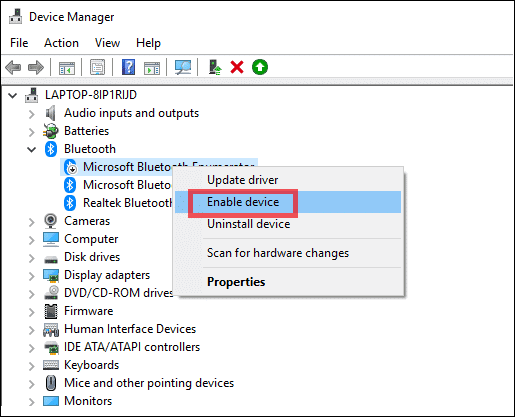Show/hide action pane toolbar icon
Viewport: 515px width, 417px height.
coord(152,68)
